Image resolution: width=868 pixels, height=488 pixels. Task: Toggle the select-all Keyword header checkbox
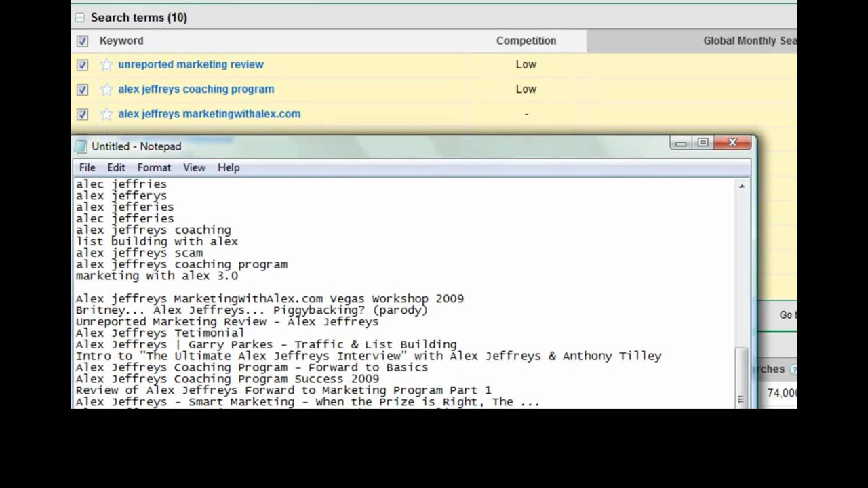pos(82,41)
